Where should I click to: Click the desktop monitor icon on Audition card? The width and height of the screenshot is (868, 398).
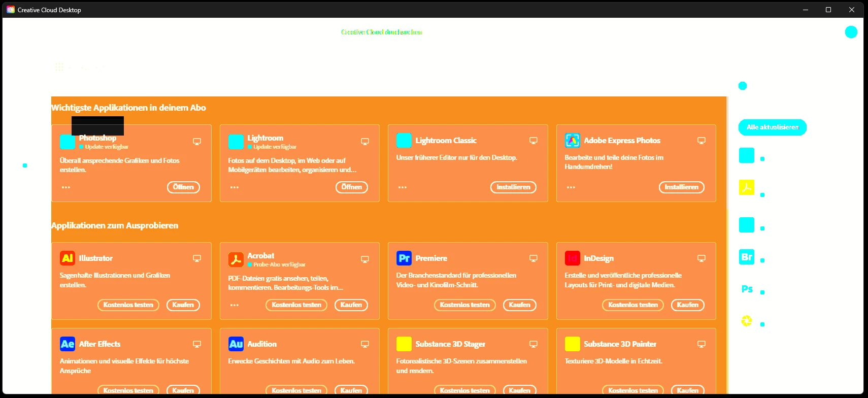pyautogui.click(x=365, y=344)
